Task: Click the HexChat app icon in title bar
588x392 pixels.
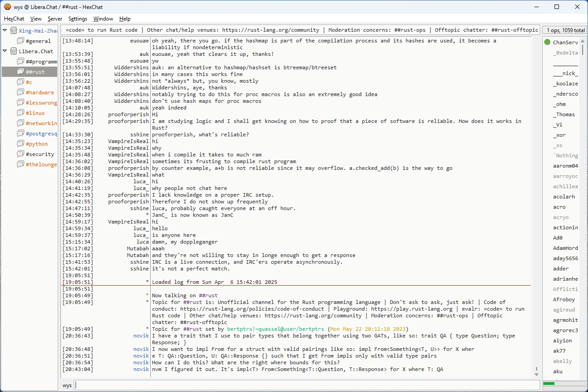Action: pos(7,7)
